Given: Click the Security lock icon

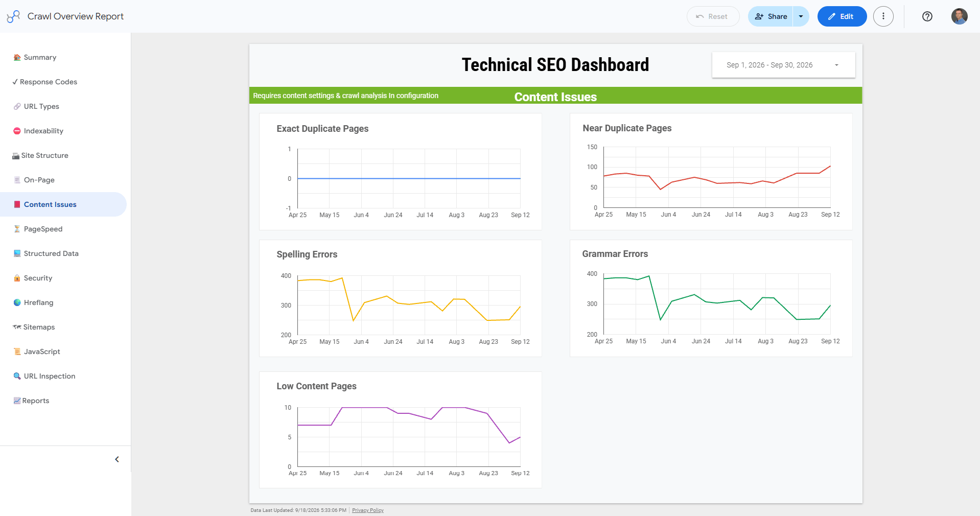Looking at the screenshot, I should (17, 278).
